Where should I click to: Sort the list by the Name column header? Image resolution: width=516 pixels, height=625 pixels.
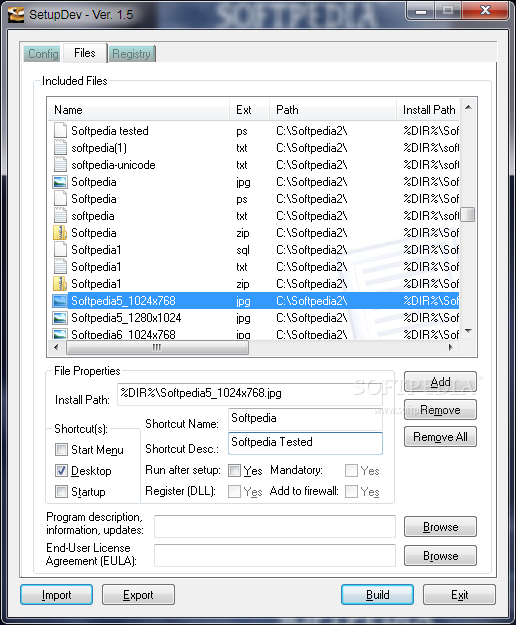[x=139, y=110]
